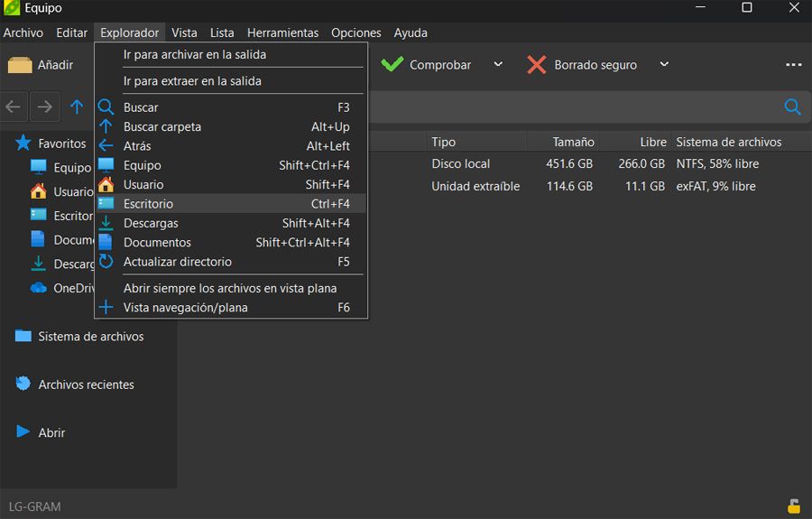Sort by the Tamaño column header
Image resolution: width=812 pixels, height=519 pixels.
click(x=573, y=142)
